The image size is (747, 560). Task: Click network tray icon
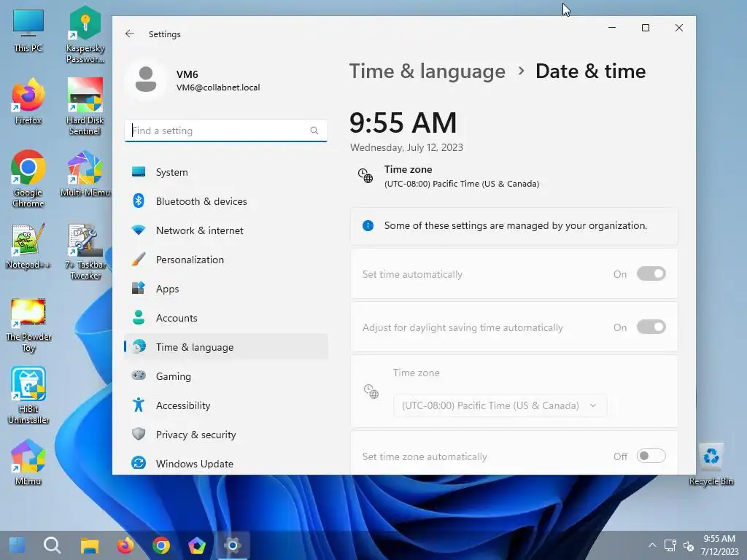670,545
